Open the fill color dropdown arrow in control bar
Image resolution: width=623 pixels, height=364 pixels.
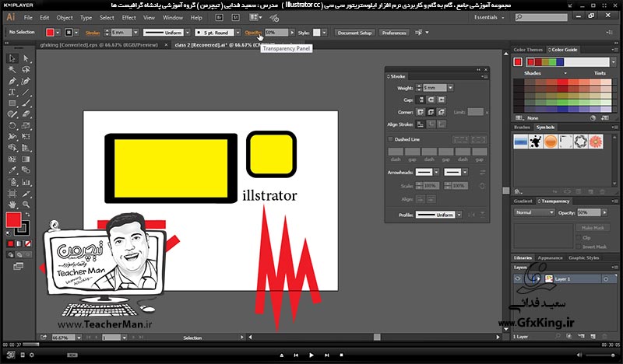click(x=58, y=33)
